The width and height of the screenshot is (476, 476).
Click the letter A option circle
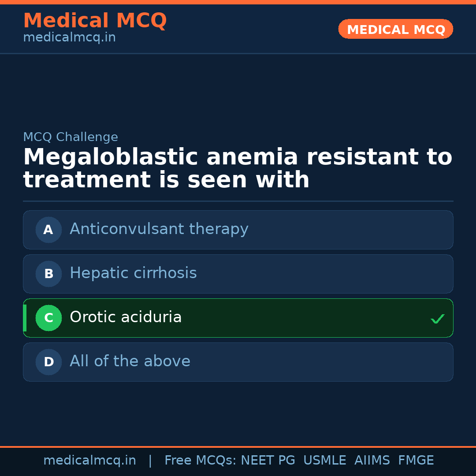point(48,230)
